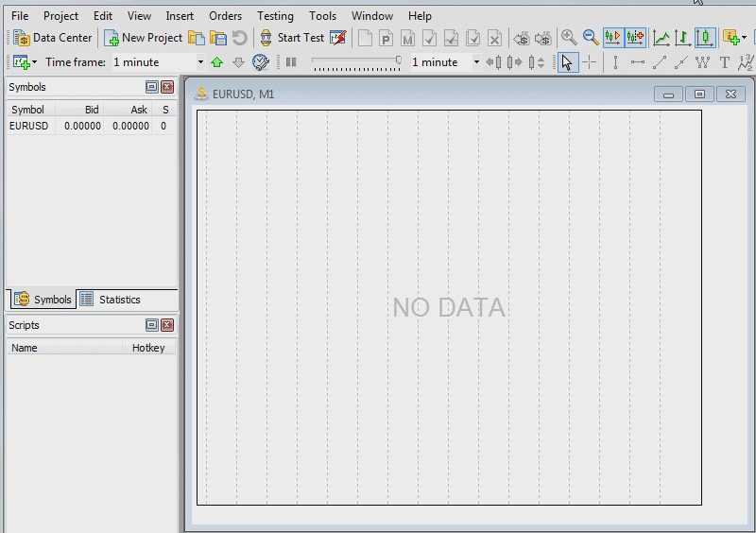Click the Hotkey column header in Scripts

coord(148,348)
